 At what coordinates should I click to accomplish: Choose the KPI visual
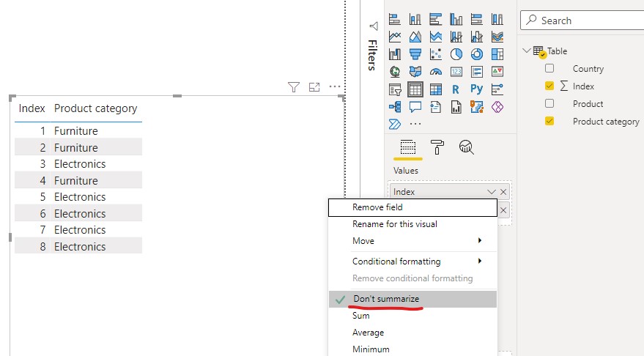click(497, 72)
